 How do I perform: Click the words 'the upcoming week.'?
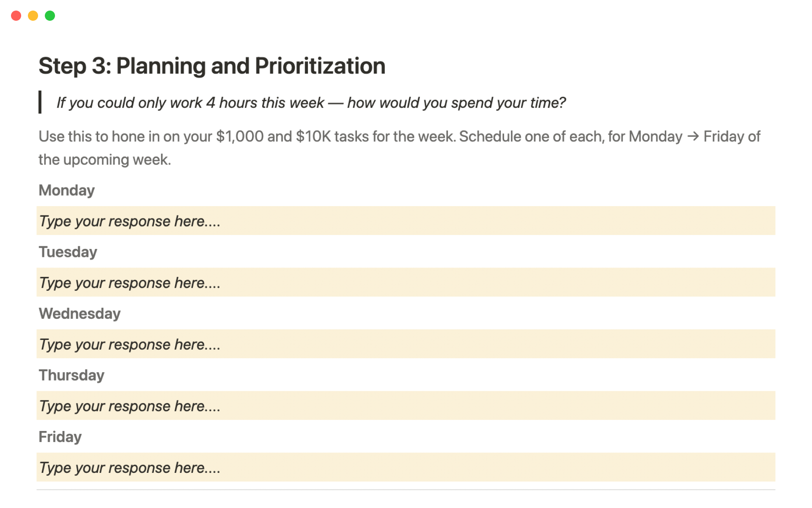pyautogui.click(x=104, y=160)
